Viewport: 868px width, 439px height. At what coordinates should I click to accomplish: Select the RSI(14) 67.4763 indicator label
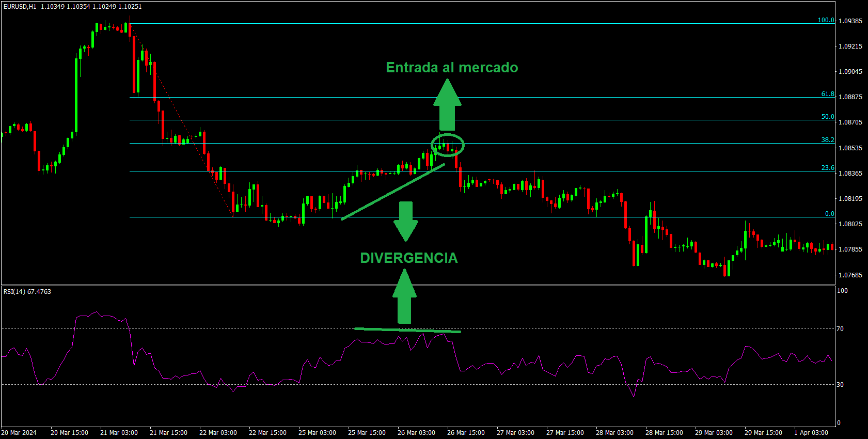click(27, 292)
